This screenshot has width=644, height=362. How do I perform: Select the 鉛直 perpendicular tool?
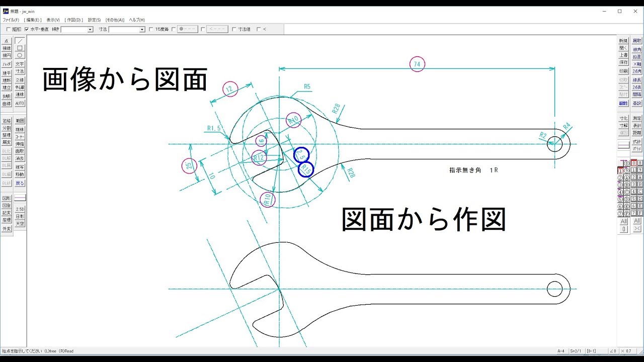(x=637, y=57)
